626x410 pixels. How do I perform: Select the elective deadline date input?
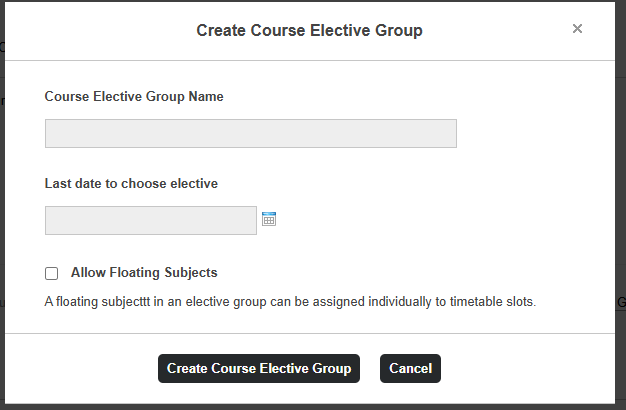pos(151,220)
